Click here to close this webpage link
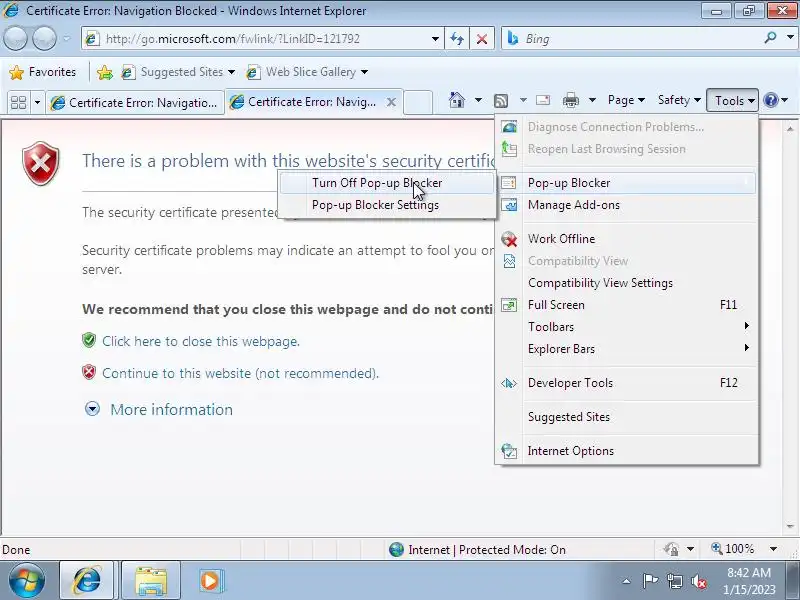 [201, 341]
